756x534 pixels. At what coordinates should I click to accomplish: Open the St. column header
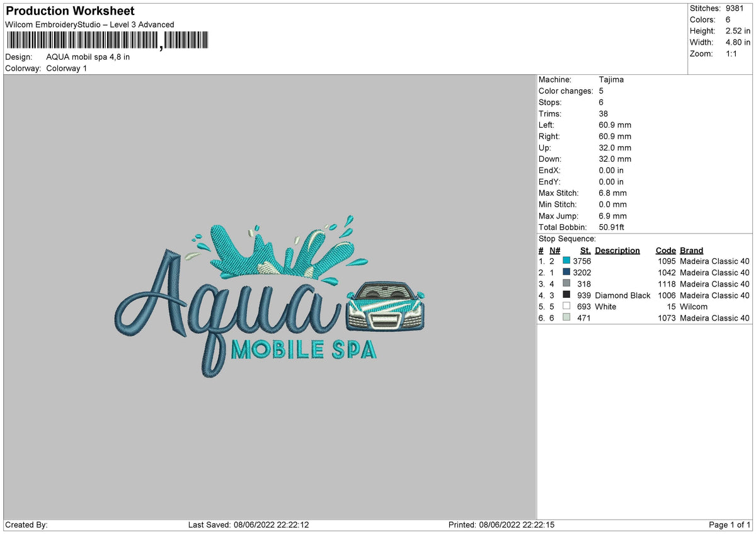pyautogui.click(x=585, y=250)
